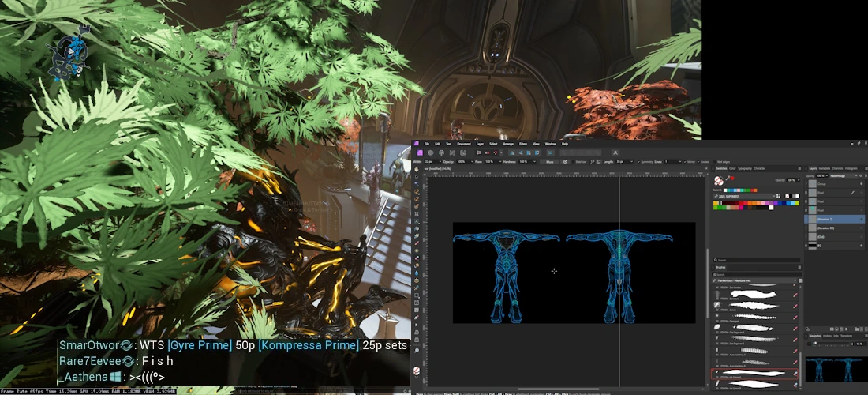Select the Photo persona icon
Viewport: 868px width, 395px height.
coord(420,152)
